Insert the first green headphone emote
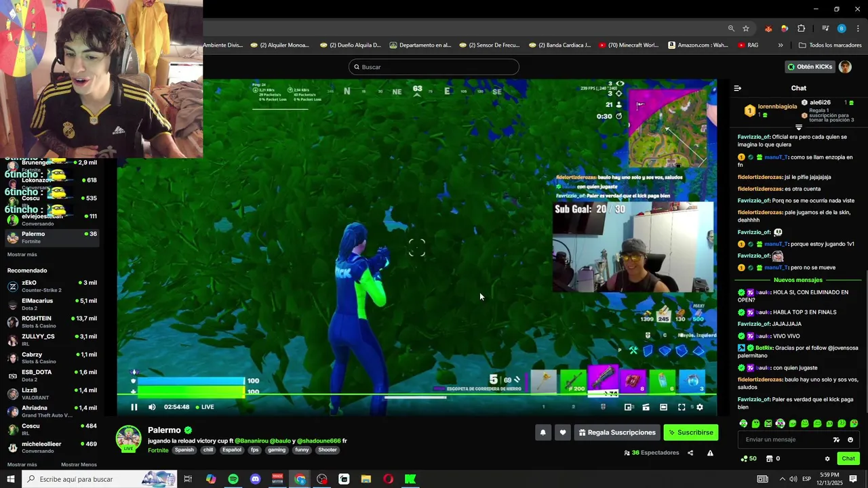This screenshot has height=488, width=868. 743,424
